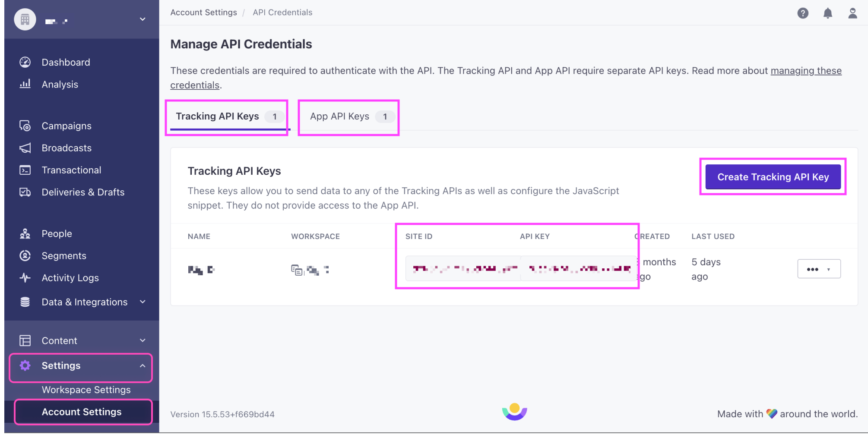Check notifications with the bell icon

pos(828,13)
